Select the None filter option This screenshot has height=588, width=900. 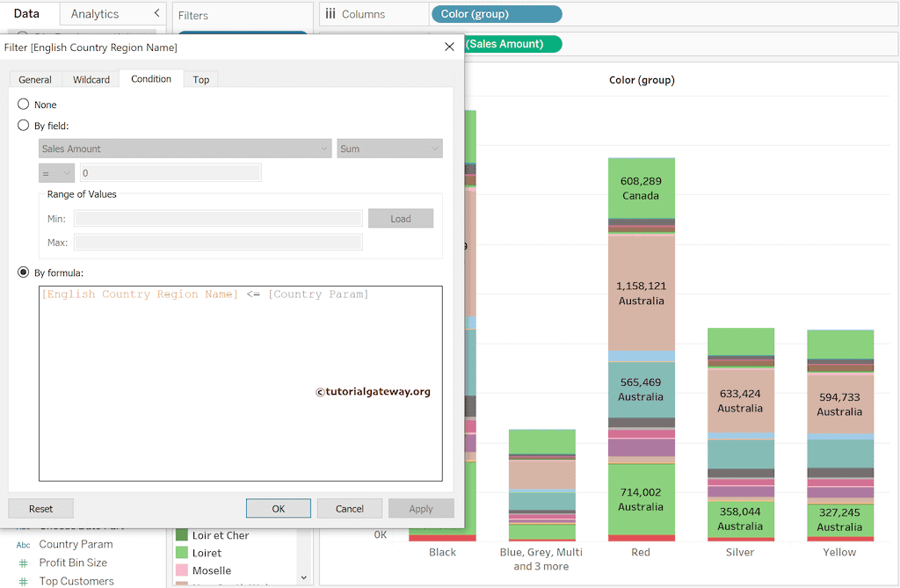coord(25,104)
